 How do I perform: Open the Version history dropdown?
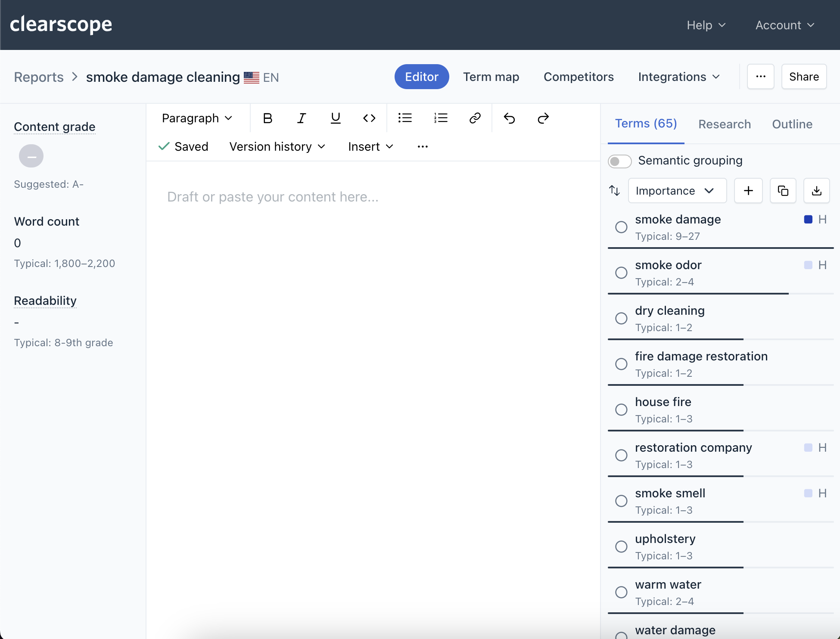tap(277, 146)
